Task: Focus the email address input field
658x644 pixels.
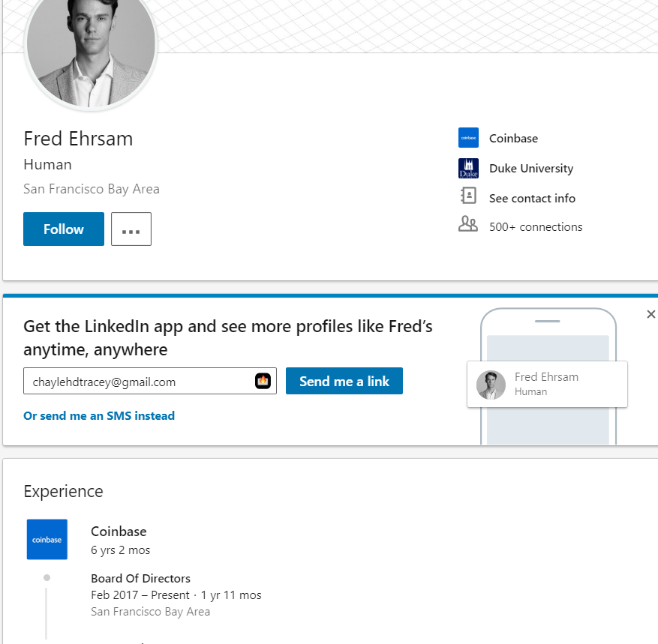Action: coord(139,382)
